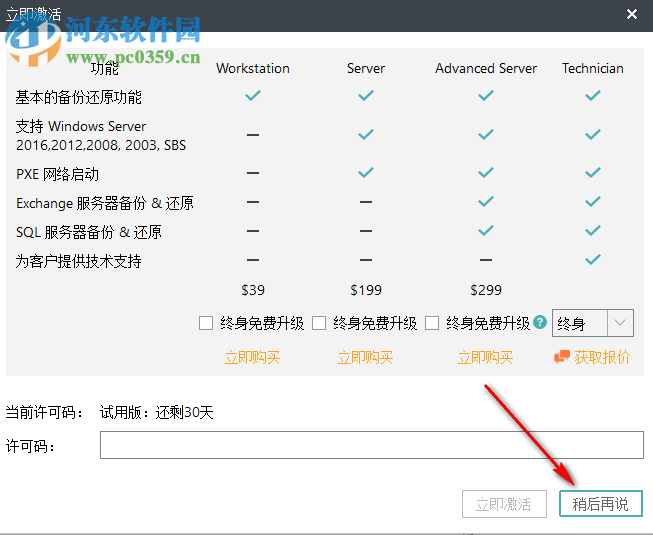Image resolution: width=653 pixels, height=535 pixels.
Task: Click the Technician column header
Action: click(593, 68)
